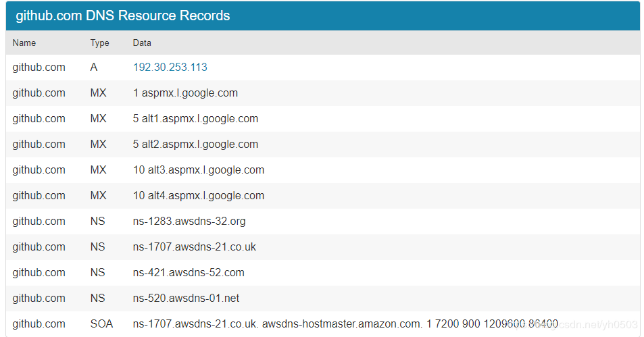Click the ns-1283.awsdns-32.org nameserver entry
644x337 pixels.
pyautogui.click(x=189, y=222)
